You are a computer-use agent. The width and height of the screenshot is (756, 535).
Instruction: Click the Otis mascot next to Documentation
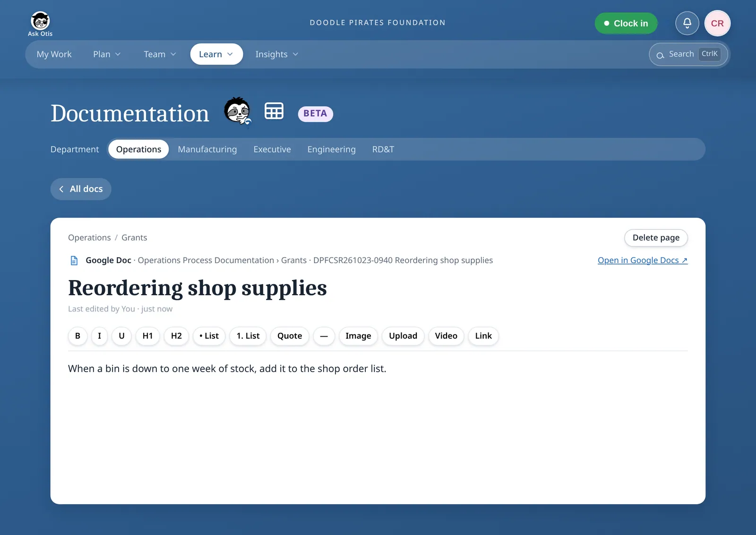click(x=237, y=111)
